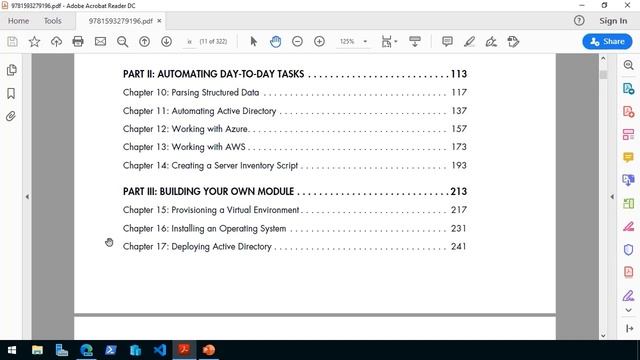Click the read mode scrolling icon
The height and width of the screenshot is (360, 640).
pos(415,41)
